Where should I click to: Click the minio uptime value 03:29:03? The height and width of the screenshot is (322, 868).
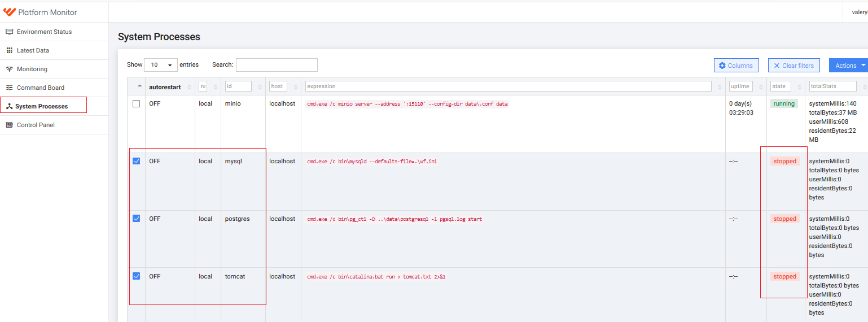(x=742, y=112)
